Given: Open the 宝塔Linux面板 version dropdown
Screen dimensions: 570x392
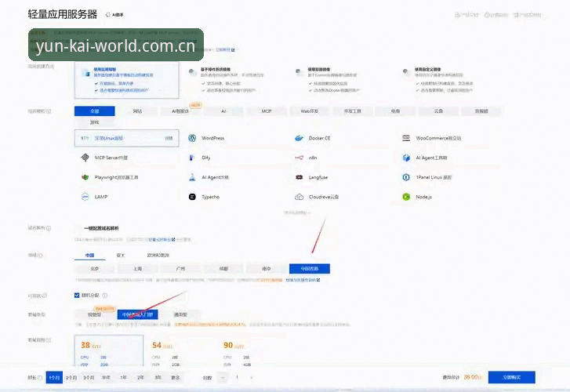Looking at the screenshot, I should coord(169,138).
